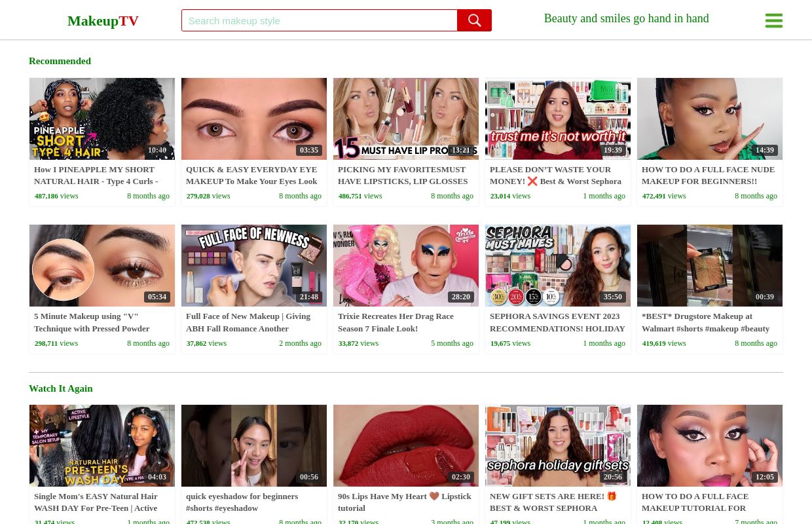
Task: Click the search magnifier icon
Action: (474, 20)
